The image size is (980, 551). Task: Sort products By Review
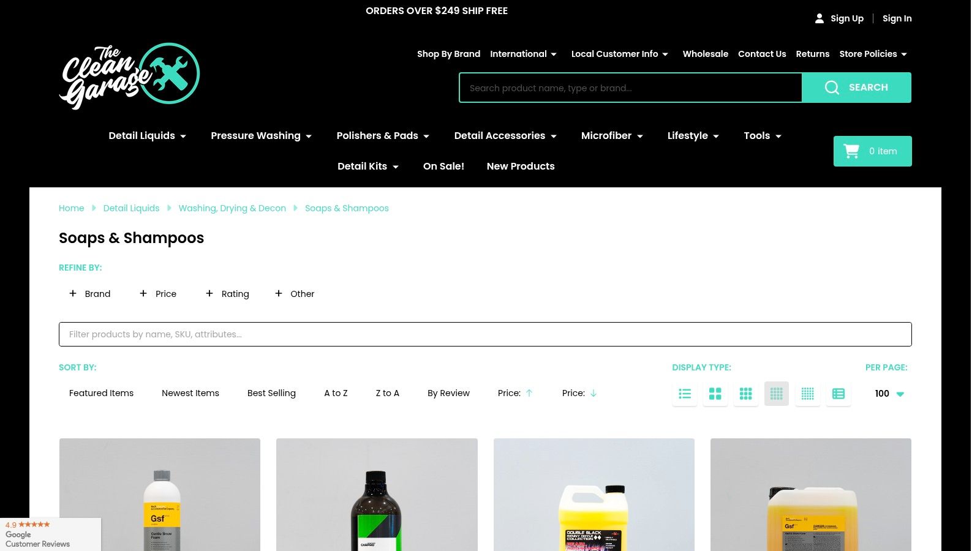click(448, 393)
